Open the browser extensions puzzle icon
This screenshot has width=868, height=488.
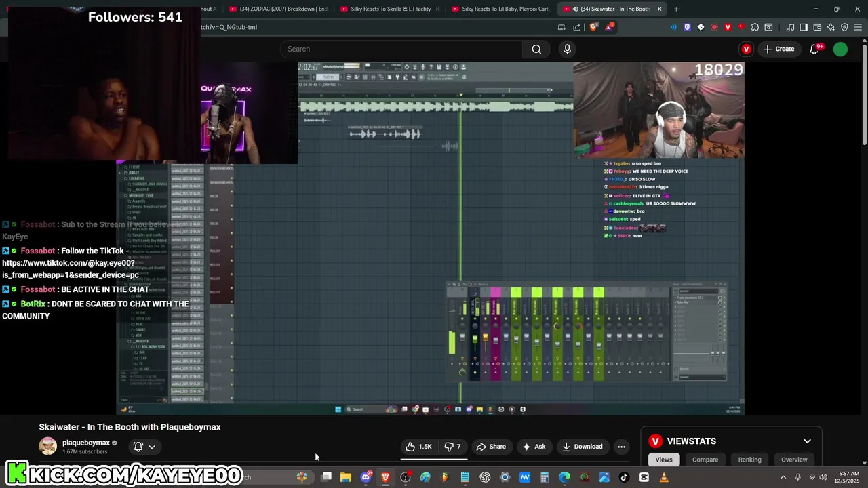pyautogui.click(x=755, y=27)
